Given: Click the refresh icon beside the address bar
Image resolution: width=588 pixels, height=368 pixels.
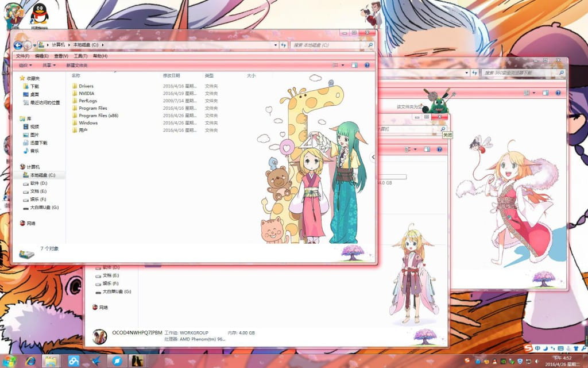Looking at the screenshot, I should (283, 45).
